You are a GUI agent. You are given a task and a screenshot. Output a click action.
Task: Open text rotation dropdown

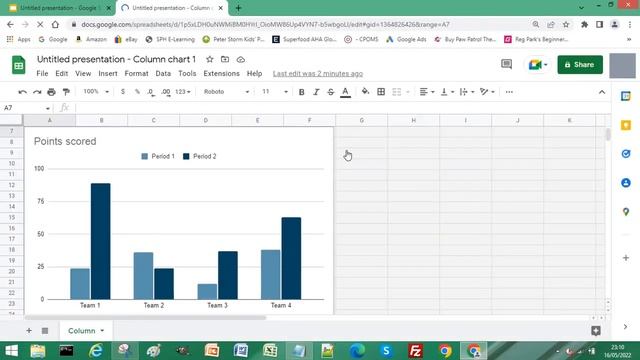[x=487, y=92]
